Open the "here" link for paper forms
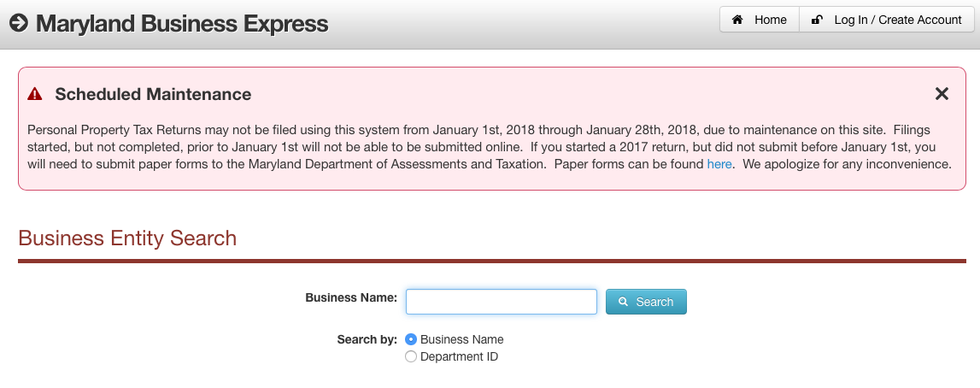The image size is (980, 388). 719,164
